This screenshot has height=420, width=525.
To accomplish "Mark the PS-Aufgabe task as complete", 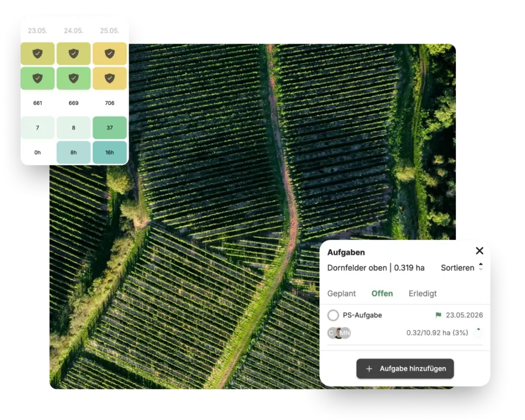I will pyautogui.click(x=333, y=316).
